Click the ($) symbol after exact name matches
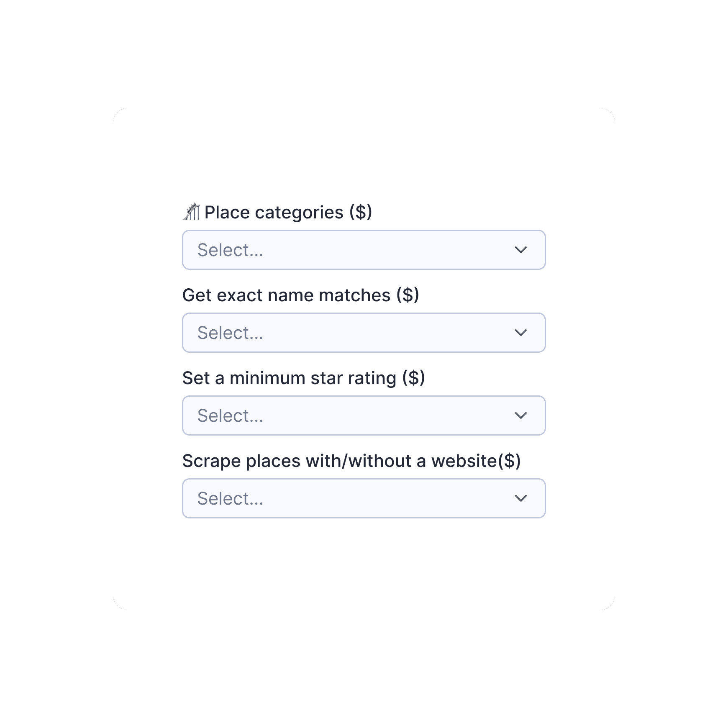728x718 pixels. (408, 295)
